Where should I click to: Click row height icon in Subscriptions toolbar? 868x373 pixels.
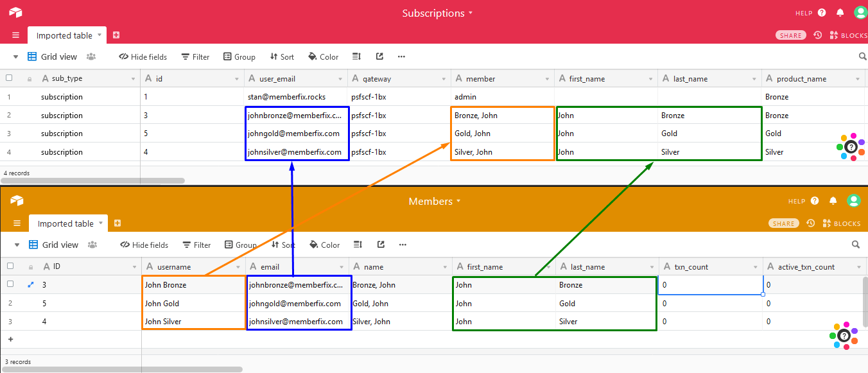click(x=357, y=56)
